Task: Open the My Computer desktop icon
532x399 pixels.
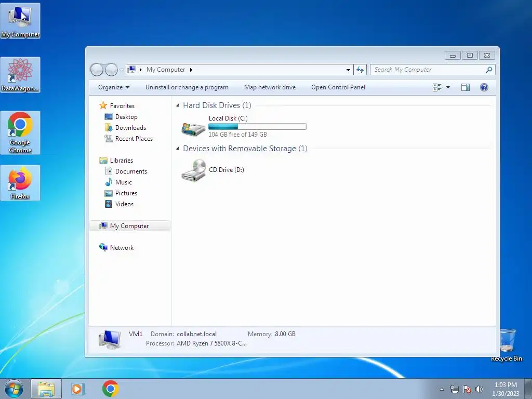Action: pos(20,21)
